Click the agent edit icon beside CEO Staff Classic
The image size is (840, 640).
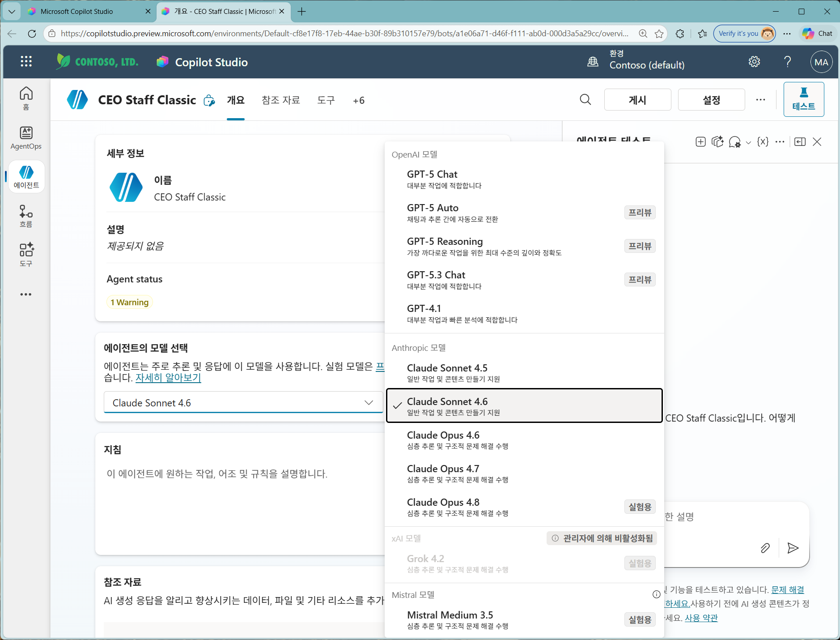[x=209, y=101]
